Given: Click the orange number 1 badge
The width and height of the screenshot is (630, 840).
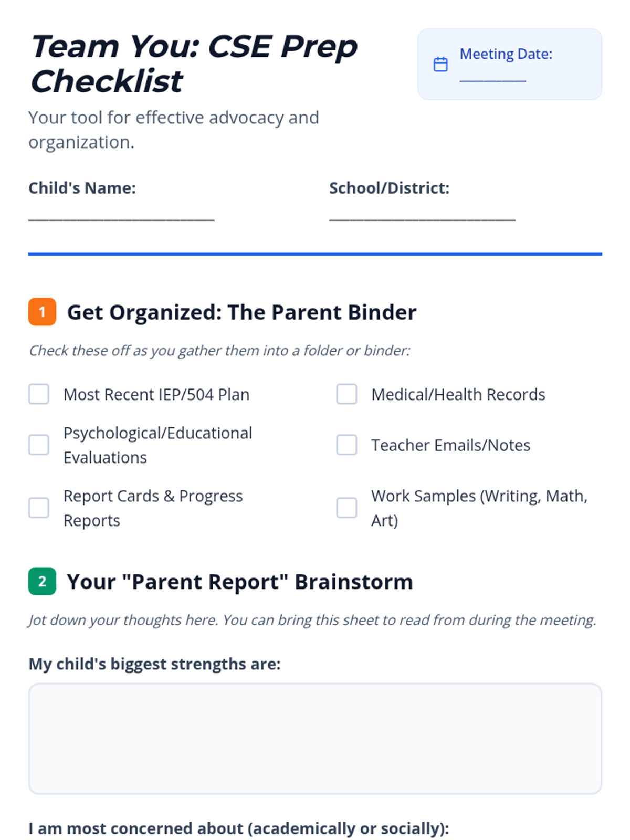Looking at the screenshot, I should click(x=42, y=312).
